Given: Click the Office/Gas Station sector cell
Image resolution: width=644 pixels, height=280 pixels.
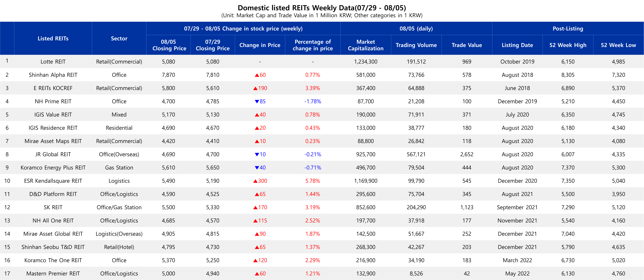Looking at the screenshot, I should (119, 207).
